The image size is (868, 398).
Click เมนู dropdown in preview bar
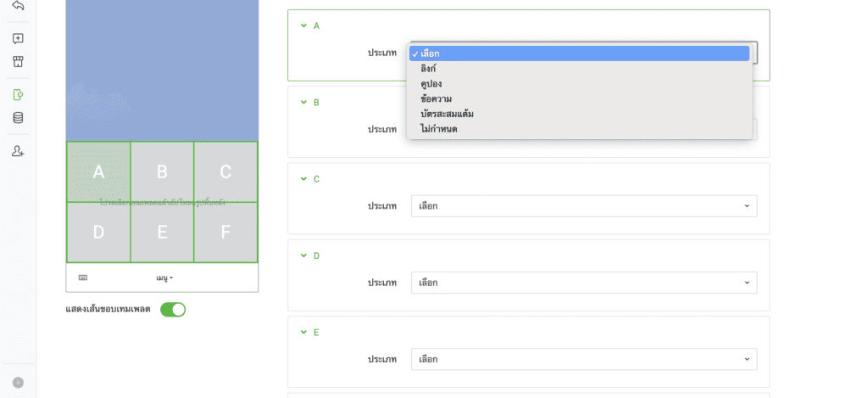pos(164,277)
